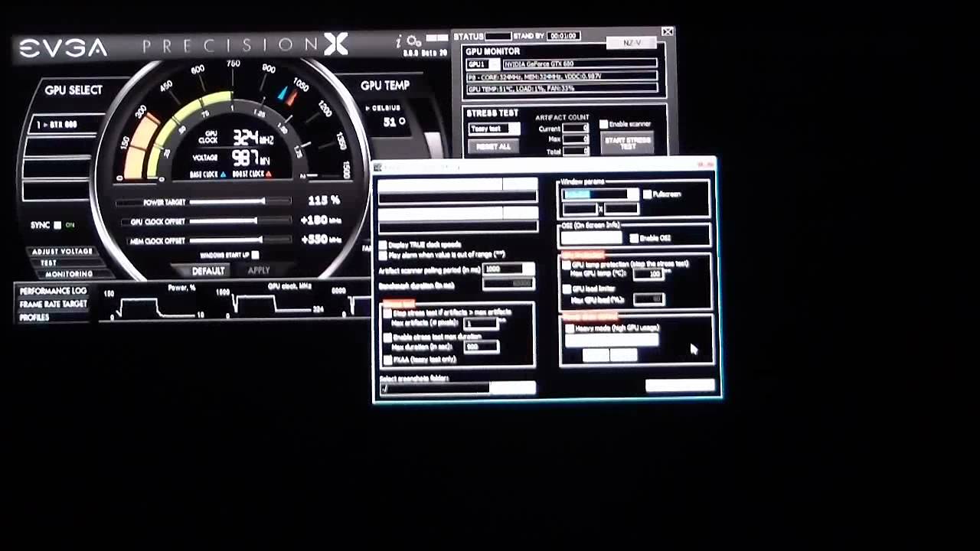
Task: Click the Apply button
Action: [x=259, y=271]
